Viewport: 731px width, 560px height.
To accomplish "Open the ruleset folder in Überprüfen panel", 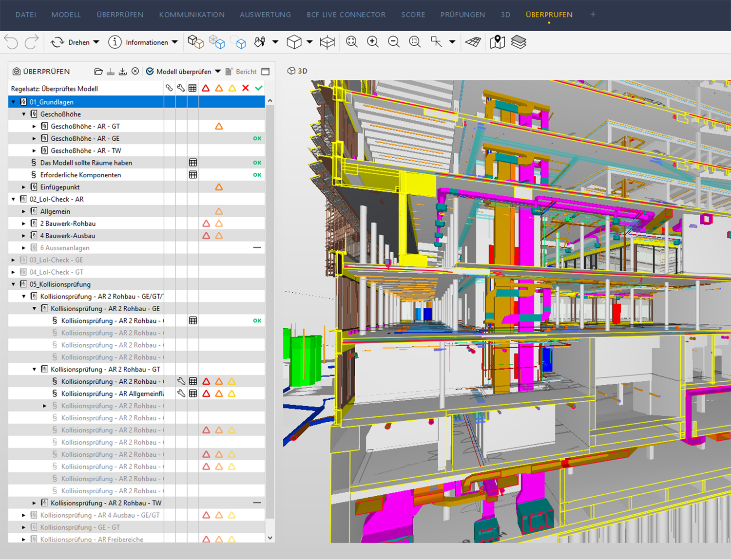I will click(98, 71).
